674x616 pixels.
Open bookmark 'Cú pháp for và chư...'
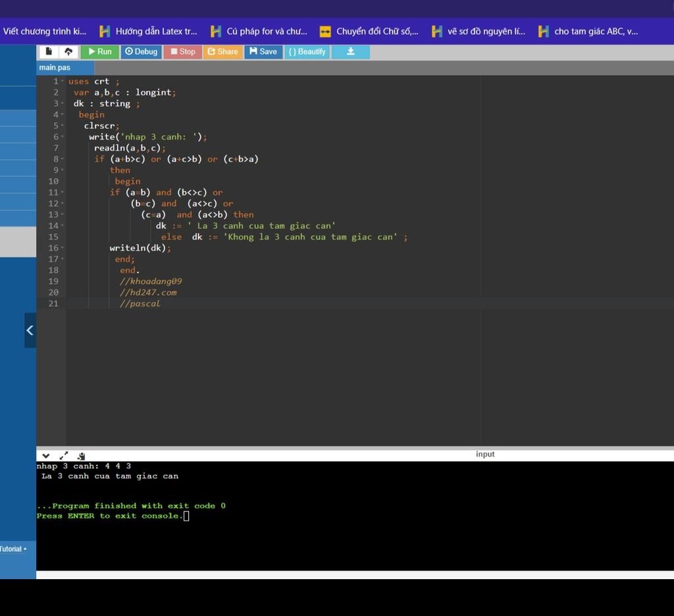[259, 32]
